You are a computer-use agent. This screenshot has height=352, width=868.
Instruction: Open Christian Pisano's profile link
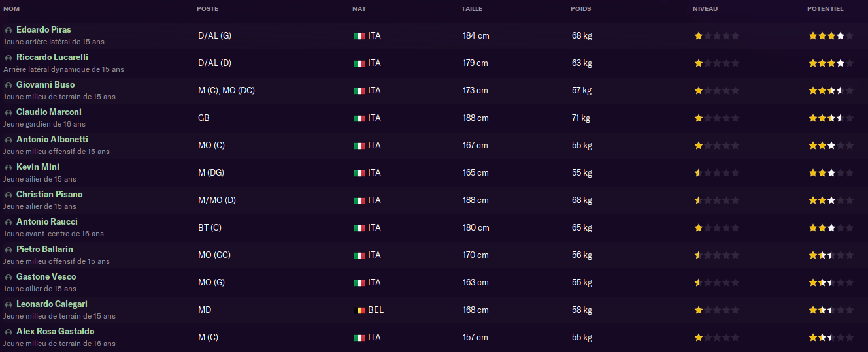(x=50, y=195)
